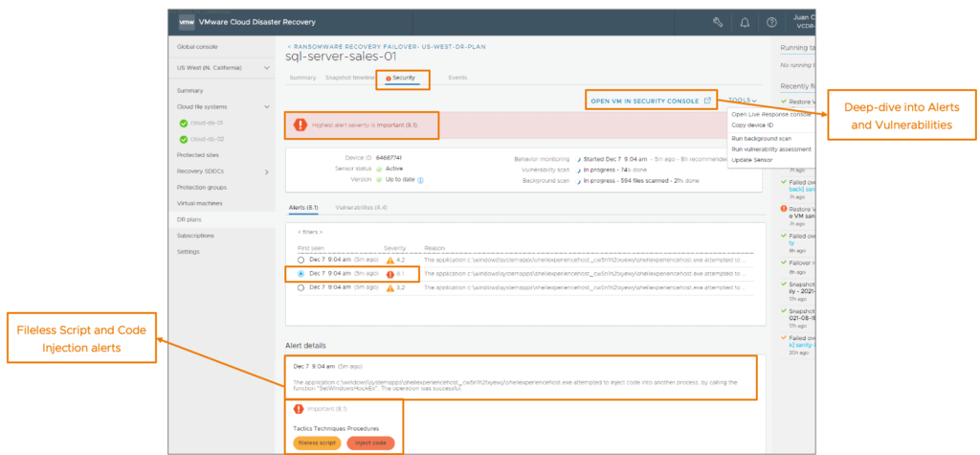
Task: Select the Alerts (8.1) tab
Action: pos(304,207)
